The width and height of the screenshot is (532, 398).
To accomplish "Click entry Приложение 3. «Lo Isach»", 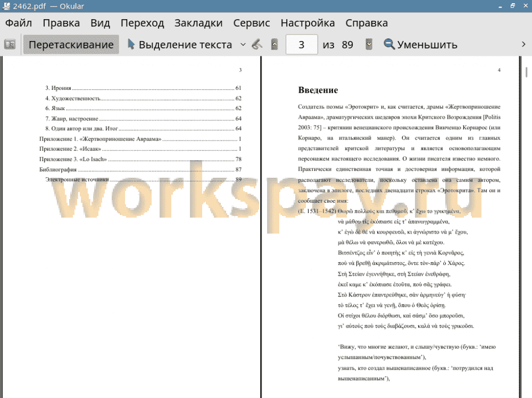I will coord(140,159).
